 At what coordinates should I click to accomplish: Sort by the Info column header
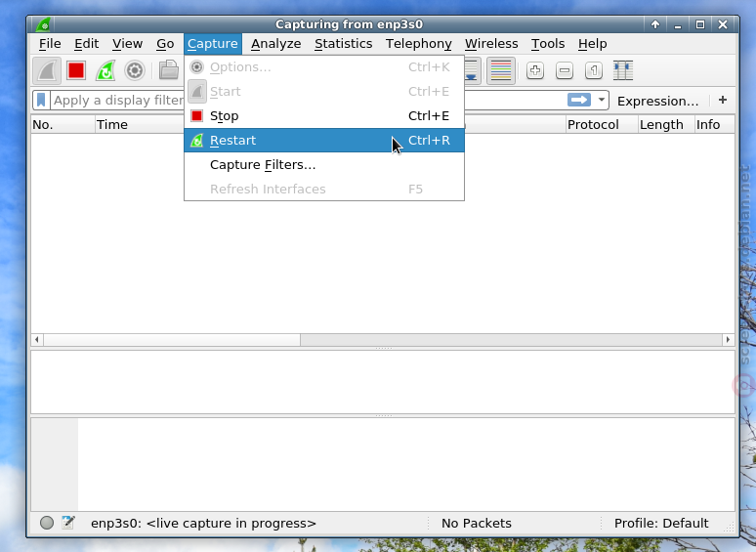715,124
